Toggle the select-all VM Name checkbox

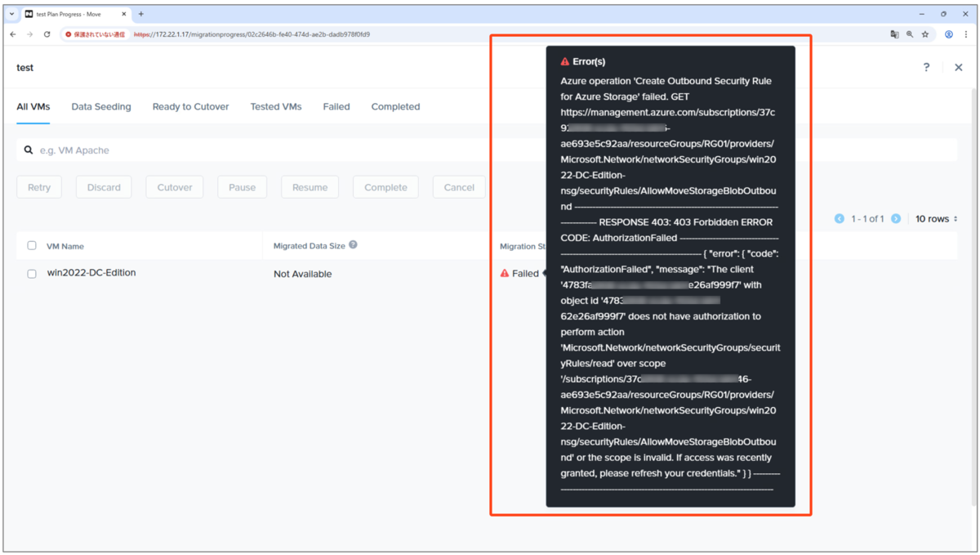tap(32, 245)
